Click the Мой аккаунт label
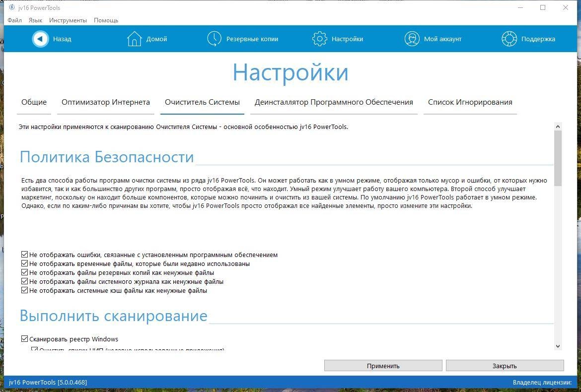 tap(443, 39)
